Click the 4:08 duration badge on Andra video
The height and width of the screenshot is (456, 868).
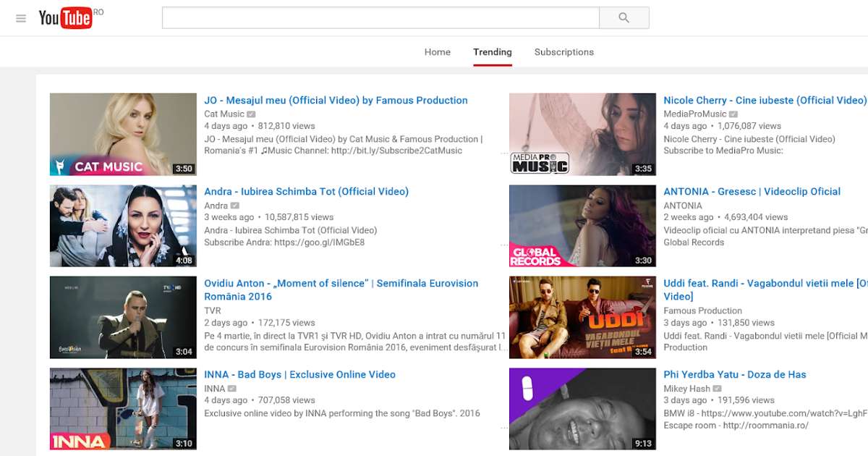(184, 261)
